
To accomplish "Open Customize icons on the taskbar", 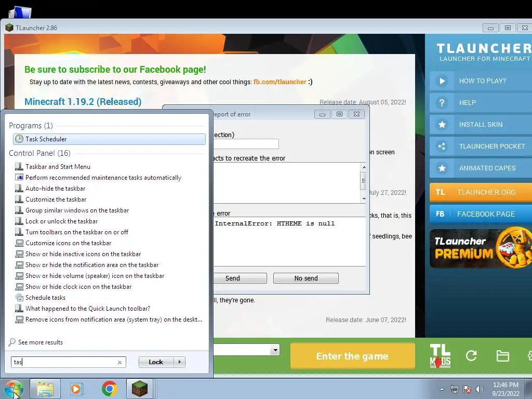I will [68, 243].
